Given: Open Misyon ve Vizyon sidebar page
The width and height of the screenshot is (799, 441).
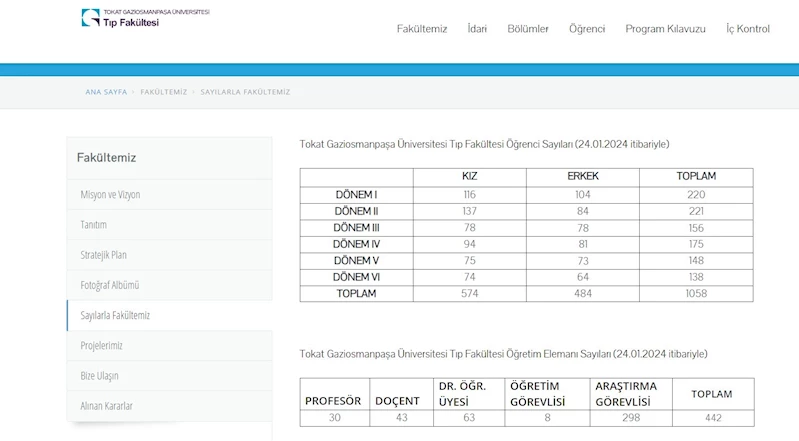Looking at the screenshot, I should (x=110, y=195).
